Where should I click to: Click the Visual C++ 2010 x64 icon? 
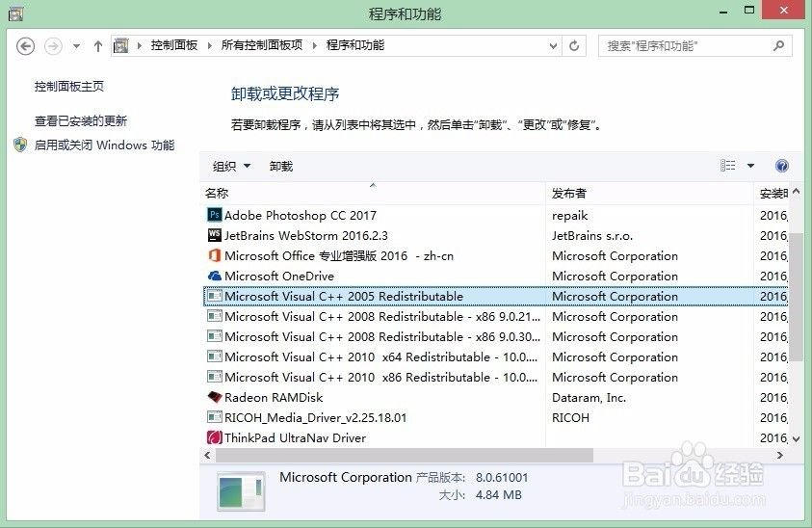(215, 356)
